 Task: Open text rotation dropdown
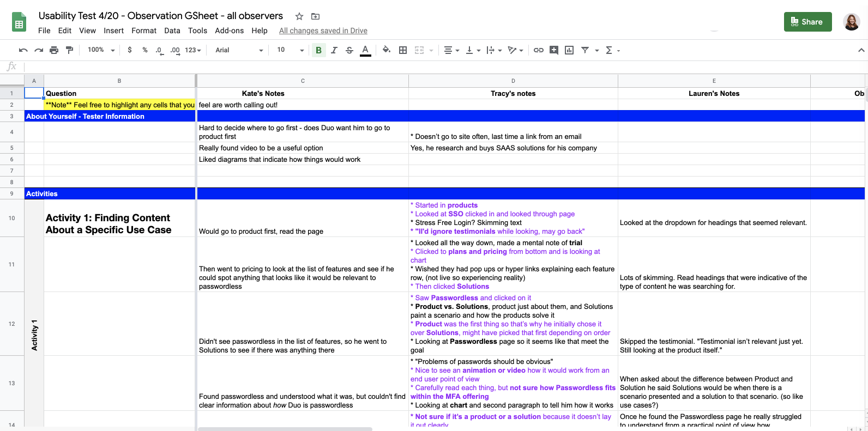coord(515,50)
